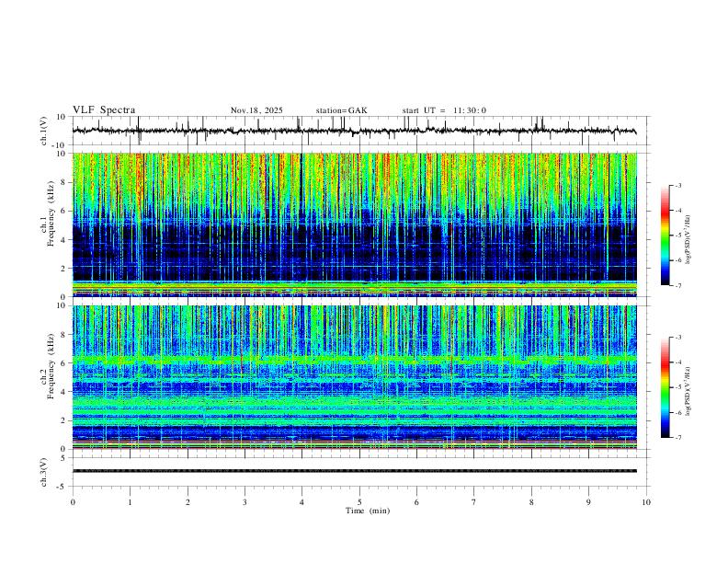
Task: Click the ch.2 spectrogram panel
Action: point(355,377)
